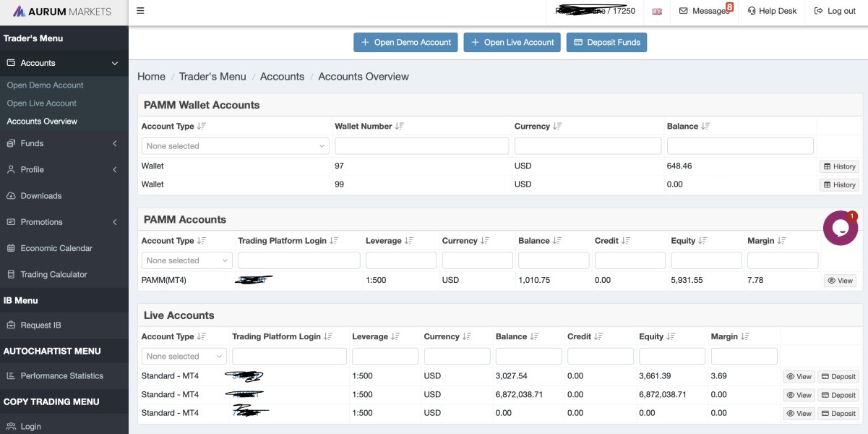
Task: View the 3,027.54 balance live account
Action: [x=799, y=377]
